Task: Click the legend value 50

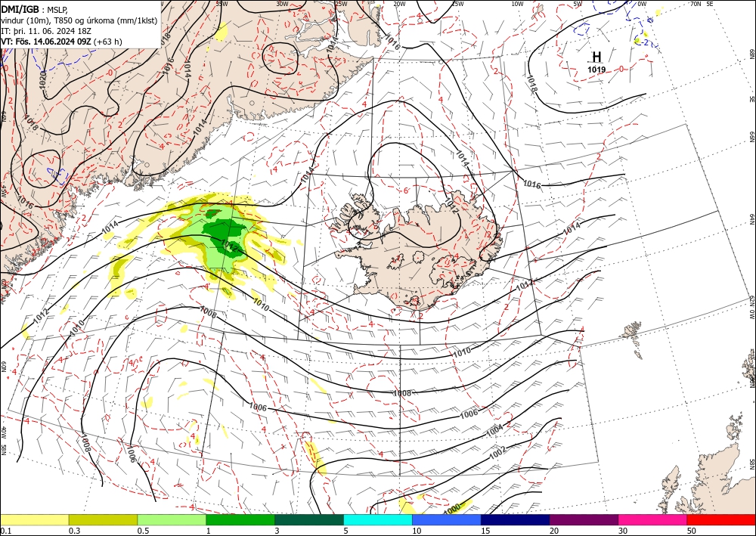Action: coord(692,531)
